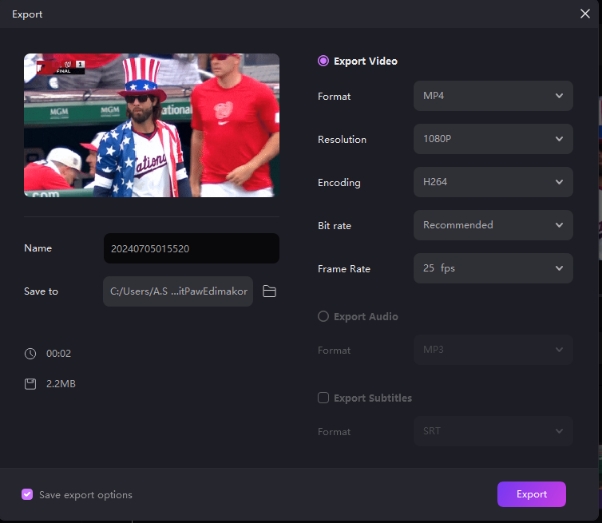
Task: Open the MP4 Format dropdown
Action: click(492, 96)
